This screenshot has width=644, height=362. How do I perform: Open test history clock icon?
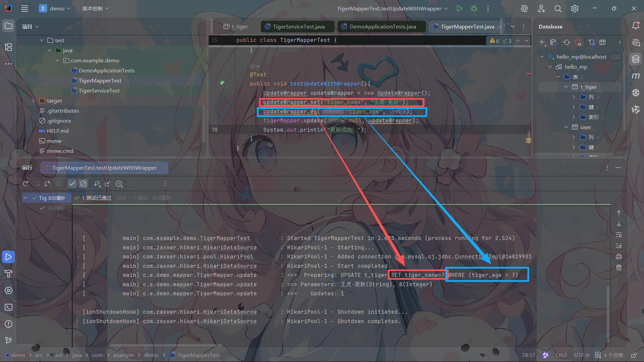click(x=119, y=184)
